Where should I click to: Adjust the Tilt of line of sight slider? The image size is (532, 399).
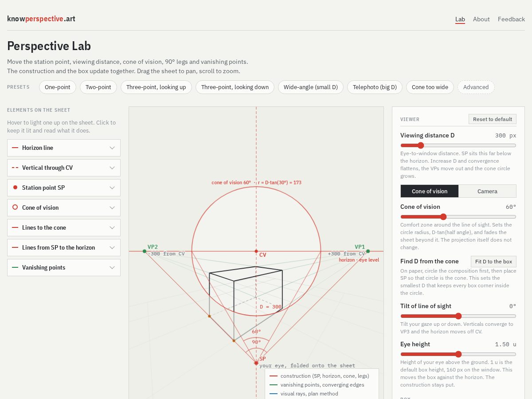pos(458,316)
